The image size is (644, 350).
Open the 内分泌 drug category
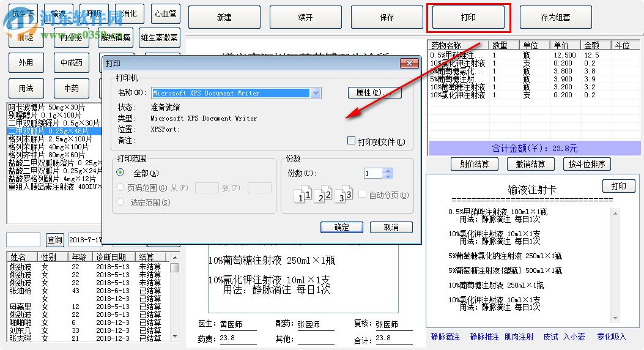(x=71, y=37)
